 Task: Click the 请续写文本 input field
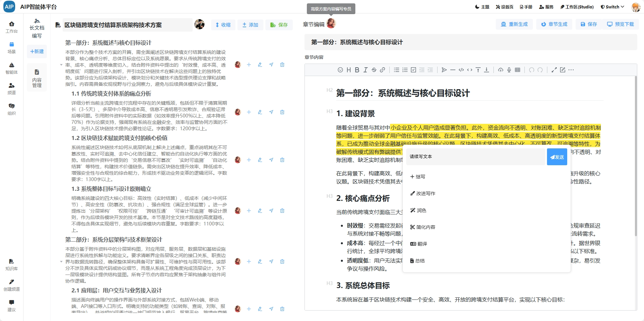click(475, 157)
